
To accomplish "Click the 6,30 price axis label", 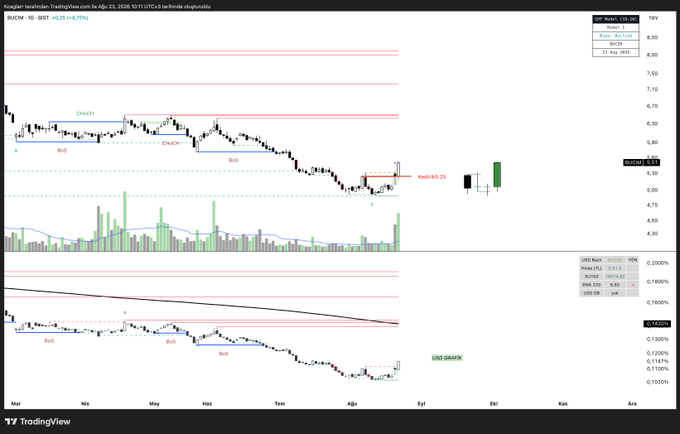I will (652, 124).
